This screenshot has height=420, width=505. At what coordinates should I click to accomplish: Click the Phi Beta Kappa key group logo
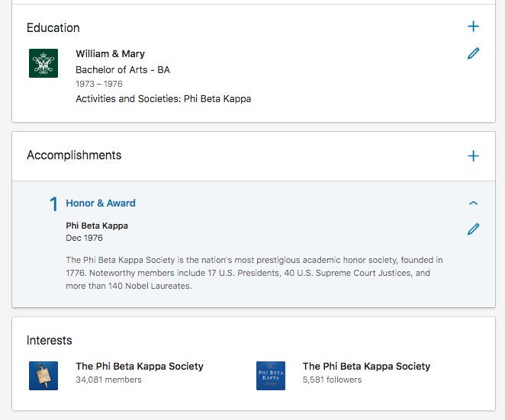pos(43,376)
